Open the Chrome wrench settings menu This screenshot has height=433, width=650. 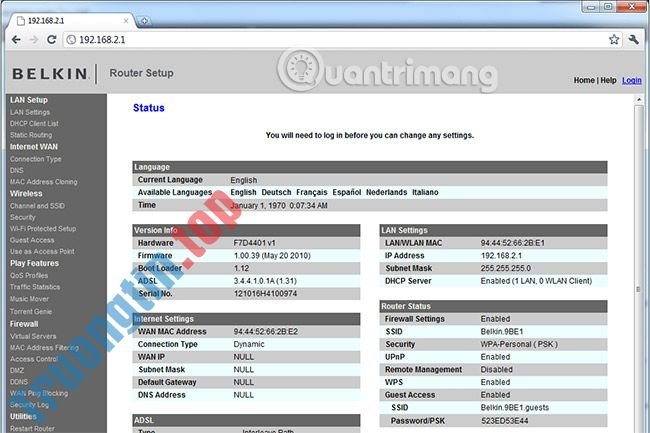pyautogui.click(x=634, y=39)
